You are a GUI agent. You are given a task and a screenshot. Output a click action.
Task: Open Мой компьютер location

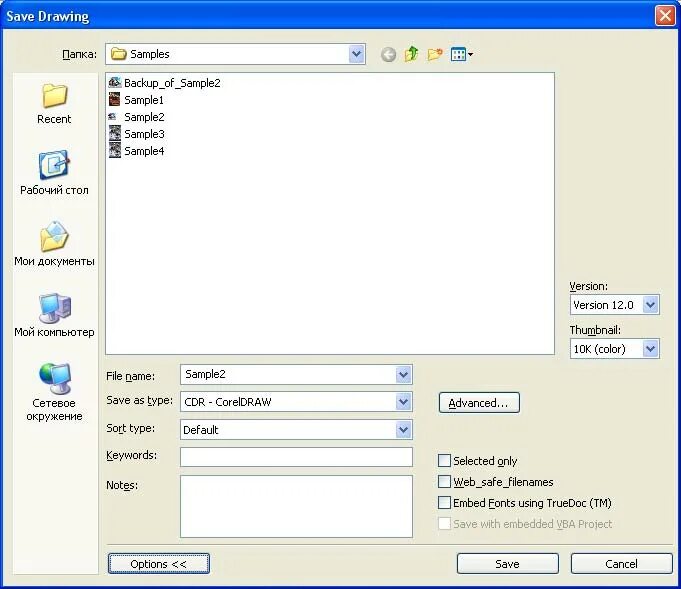(54, 315)
